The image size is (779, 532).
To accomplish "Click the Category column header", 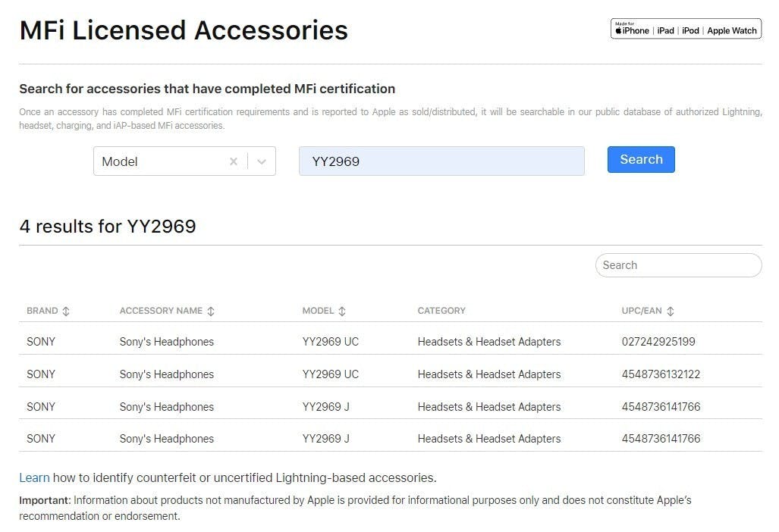I will click(x=441, y=311).
